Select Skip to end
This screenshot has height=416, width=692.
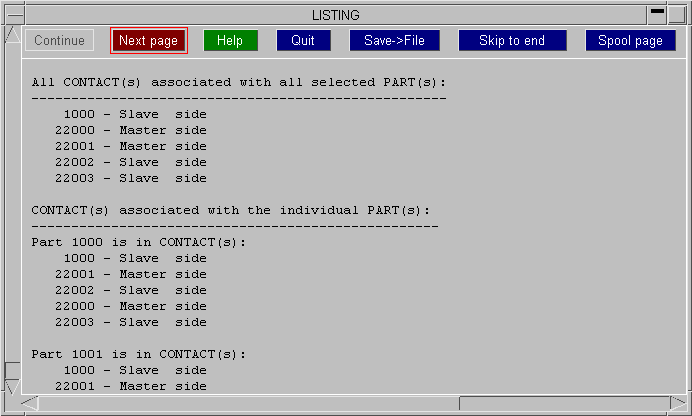coord(512,40)
